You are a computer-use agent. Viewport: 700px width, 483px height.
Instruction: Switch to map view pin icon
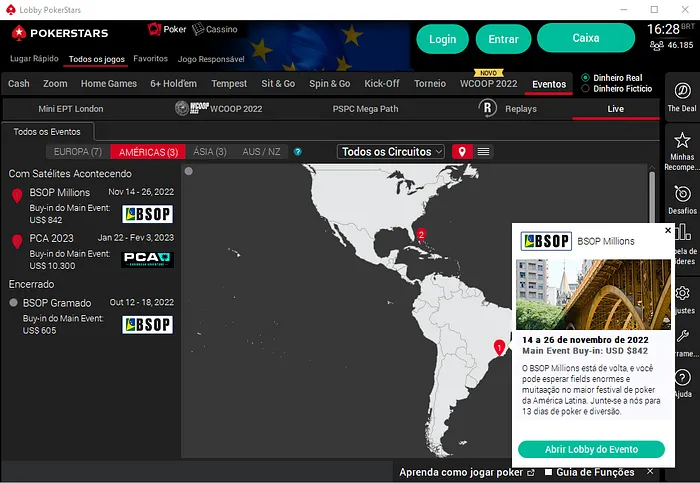pyautogui.click(x=462, y=152)
